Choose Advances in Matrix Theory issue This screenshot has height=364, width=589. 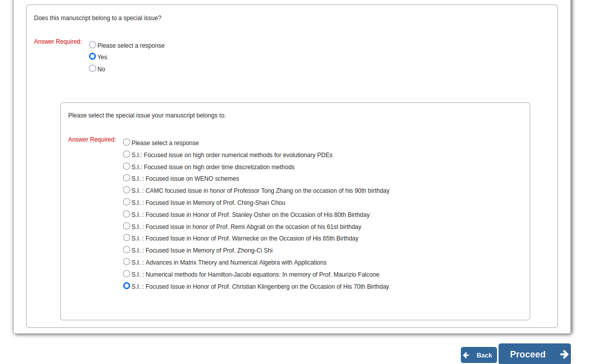(x=127, y=262)
